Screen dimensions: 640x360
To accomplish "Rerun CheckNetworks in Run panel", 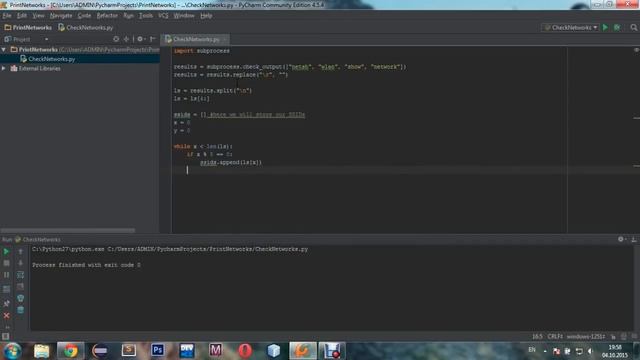I will (6, 251).
